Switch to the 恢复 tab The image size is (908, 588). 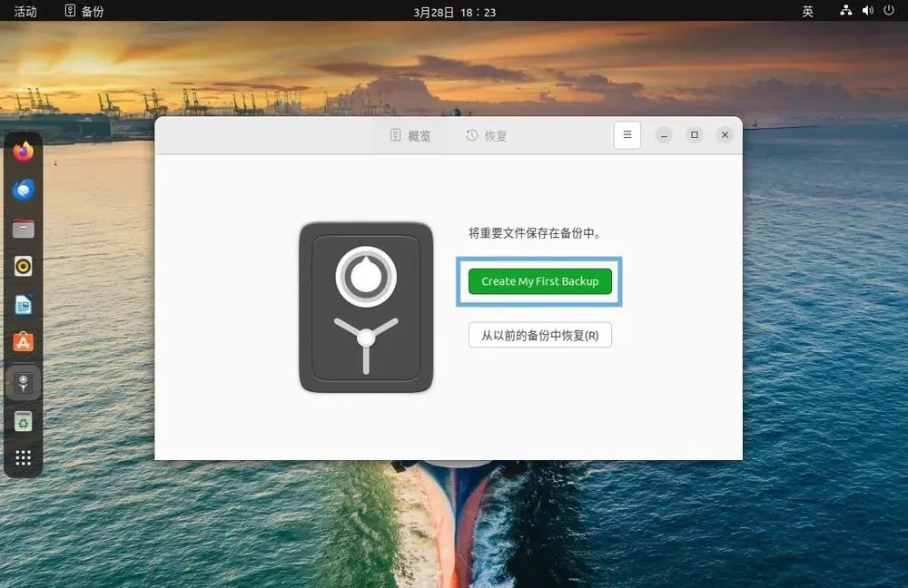pyautogui.click(x=487, y=135)
